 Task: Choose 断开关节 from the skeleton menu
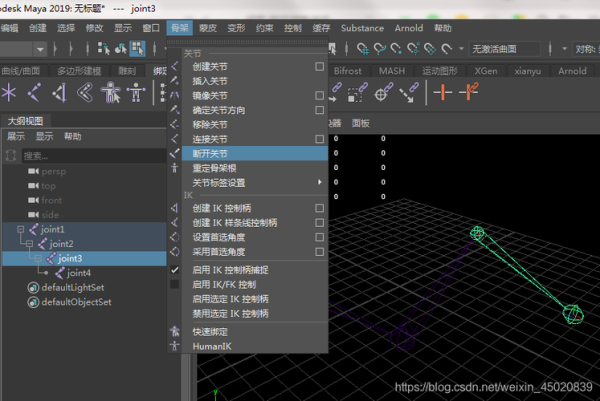click(x=254, y=153)
